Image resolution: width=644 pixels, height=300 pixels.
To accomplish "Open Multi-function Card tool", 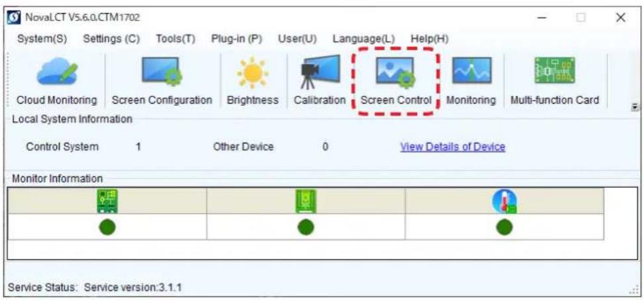I will coord(555,81).
